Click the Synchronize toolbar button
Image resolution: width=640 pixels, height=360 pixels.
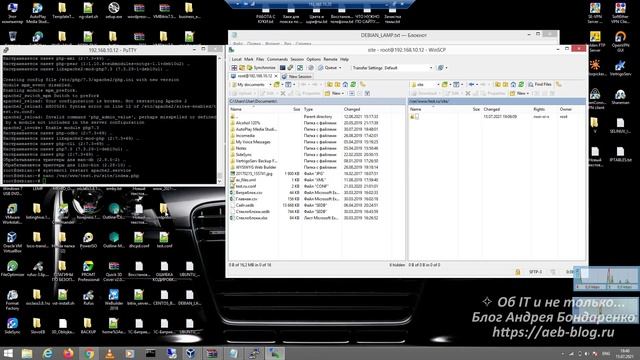click(260, 68)
